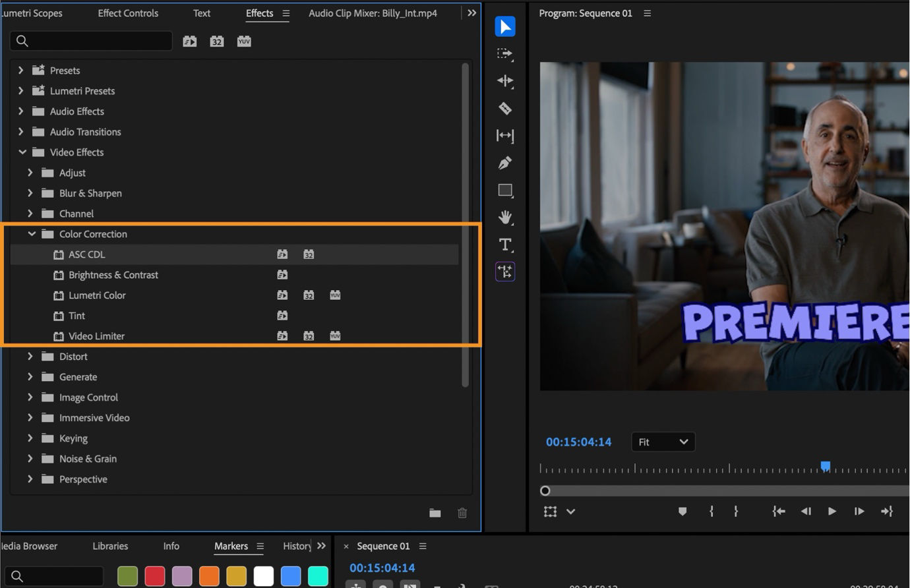The width and height of the screenshot is (910, 588).
Task: Click the Add Marker icon in the Program monitor
Action: click(682, 512)
